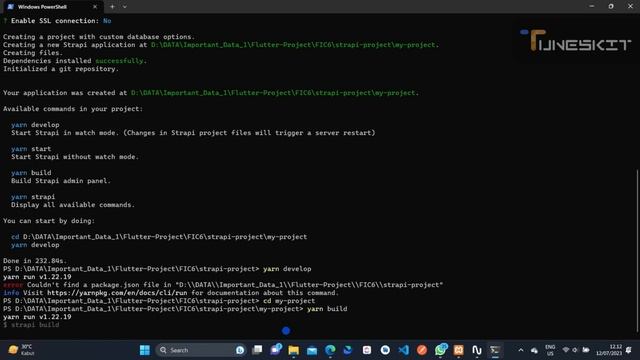This screenshot has height=360, width=640.
Task: Click 'Build Strapi admin panel.' text
Action: click(61, 180)
